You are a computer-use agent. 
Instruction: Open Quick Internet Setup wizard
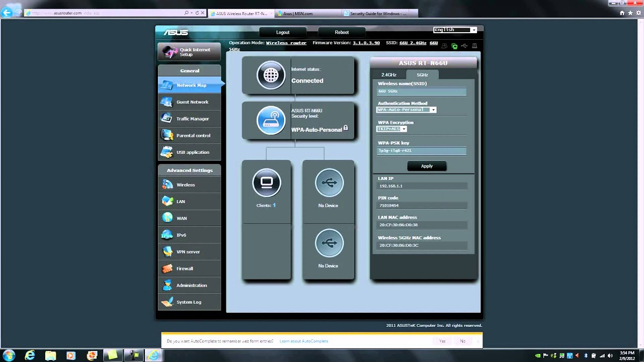pos(189,52)
